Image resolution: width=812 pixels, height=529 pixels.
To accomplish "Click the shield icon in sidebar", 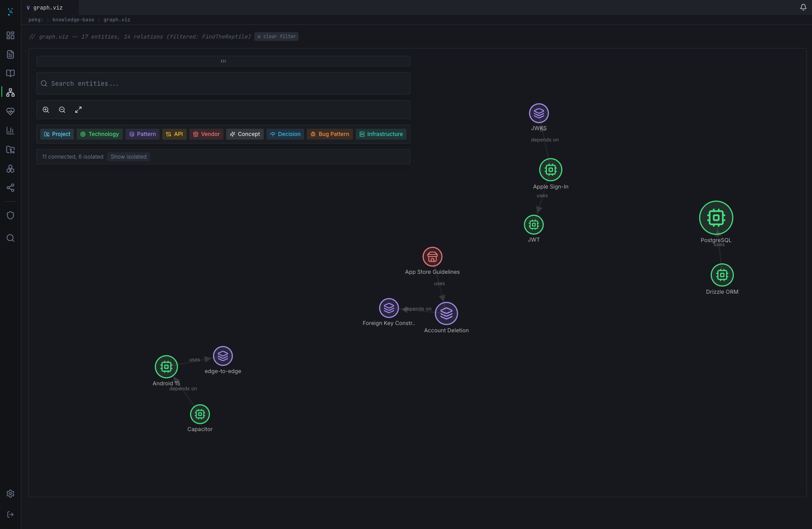I will [x=10, y=215].
